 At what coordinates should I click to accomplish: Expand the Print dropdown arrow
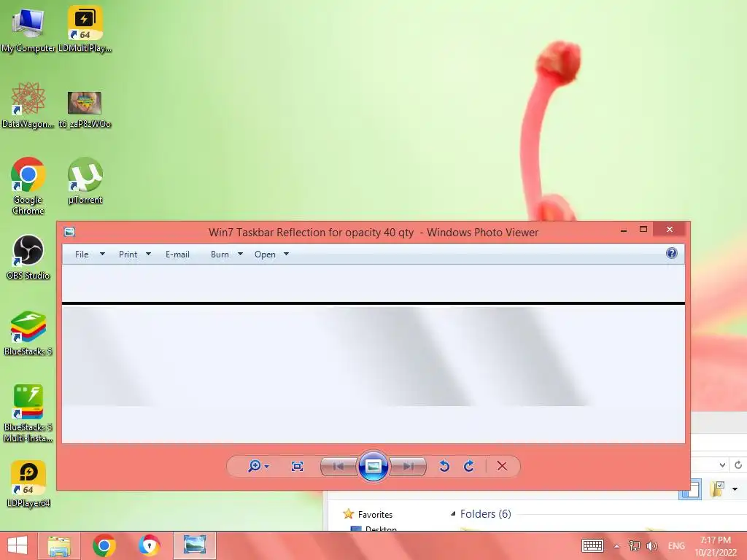click(148, 254)
